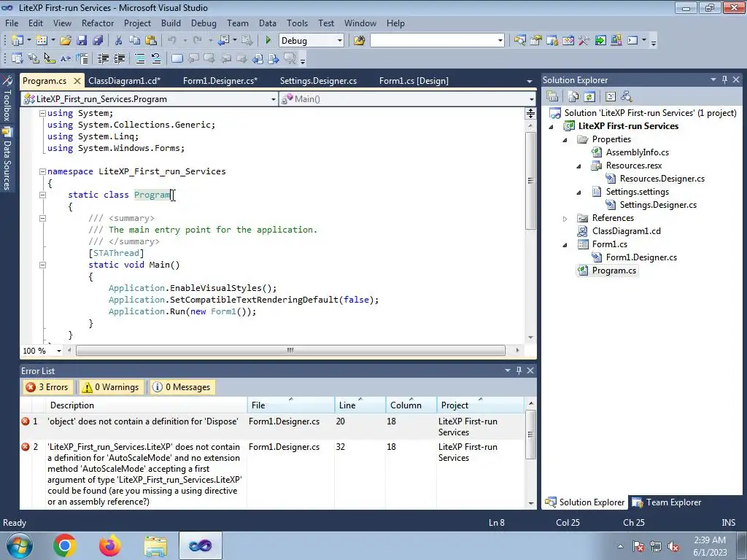Collapse the Form1.cs tree node
This screenshot has width=747, height=560.
565,245
